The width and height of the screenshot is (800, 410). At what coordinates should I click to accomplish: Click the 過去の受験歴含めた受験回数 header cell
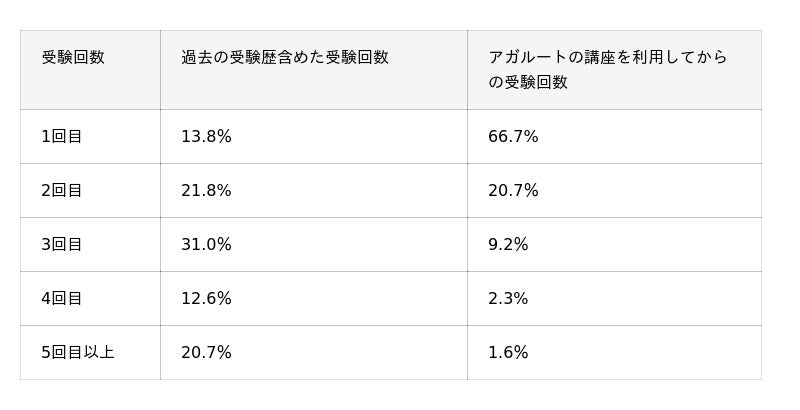click(285, 58)
